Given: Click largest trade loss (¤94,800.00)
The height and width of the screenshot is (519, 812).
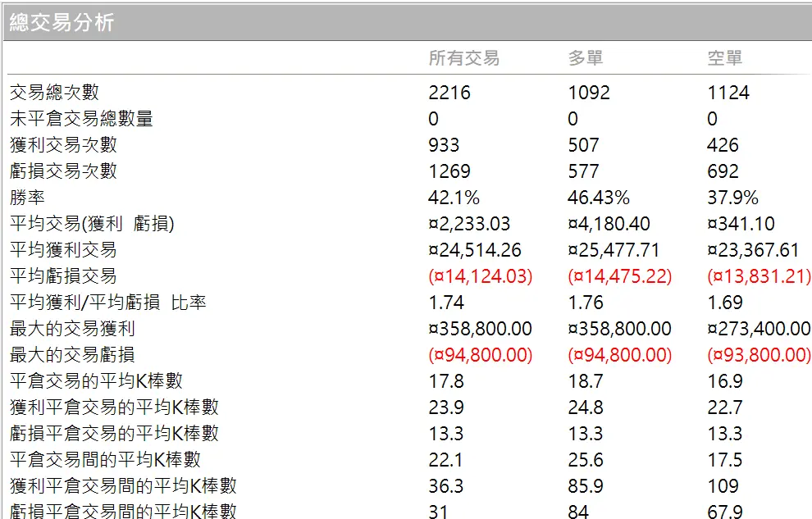Looking at the screenshot, I should 477,354.
